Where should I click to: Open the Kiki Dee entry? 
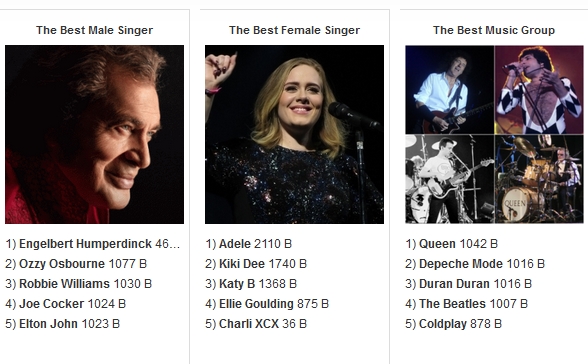coord(242,264)
